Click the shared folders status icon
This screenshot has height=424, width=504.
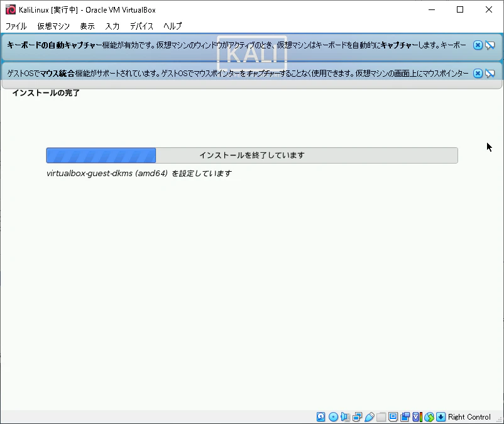tap(381, 417)
